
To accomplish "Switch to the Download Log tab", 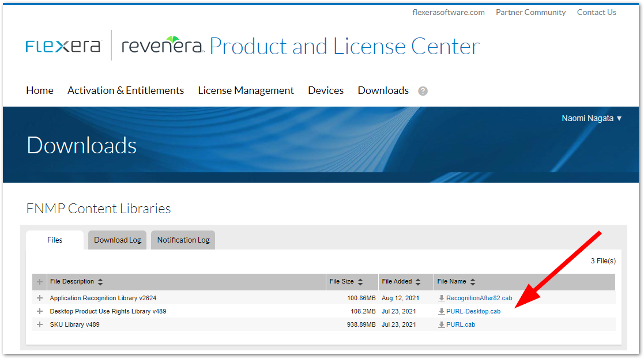I will pyautogui.click(x=118, y=240).
